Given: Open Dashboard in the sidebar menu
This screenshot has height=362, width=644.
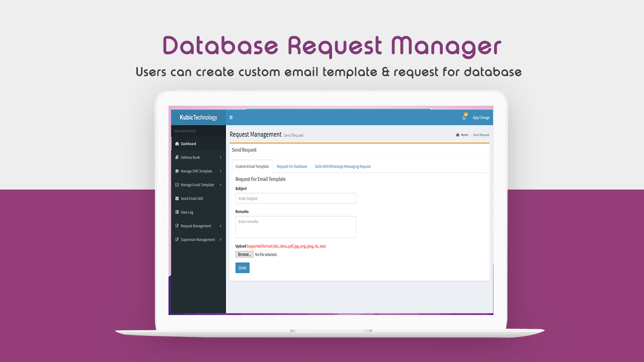Looking at the screenshot, I should [198, 144].
